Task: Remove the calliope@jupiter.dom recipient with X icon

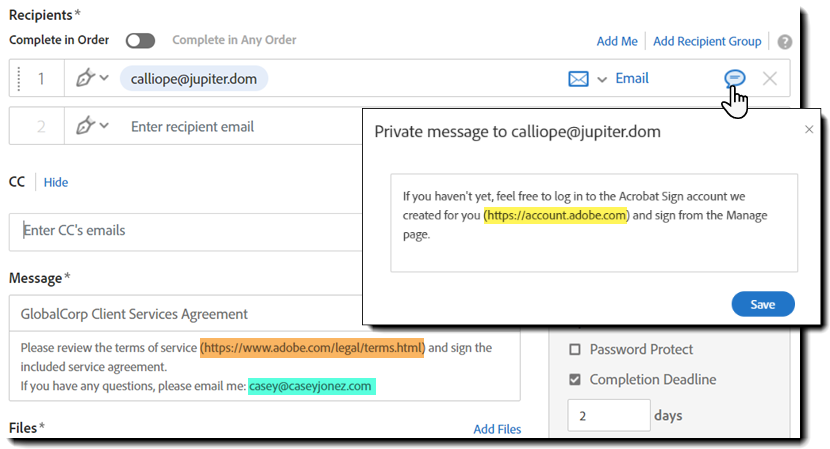Action: click(769, 78)
